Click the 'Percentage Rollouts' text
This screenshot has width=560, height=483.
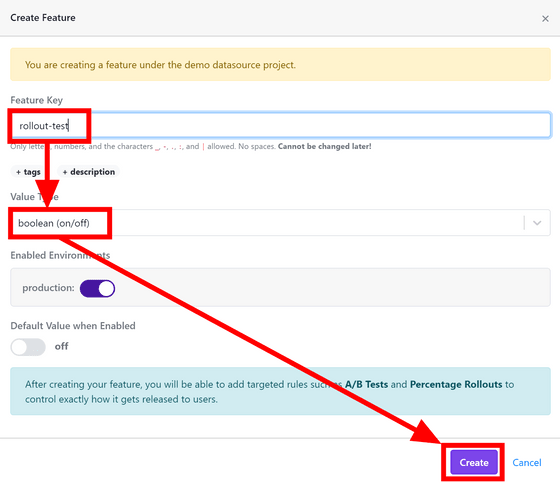456,384
